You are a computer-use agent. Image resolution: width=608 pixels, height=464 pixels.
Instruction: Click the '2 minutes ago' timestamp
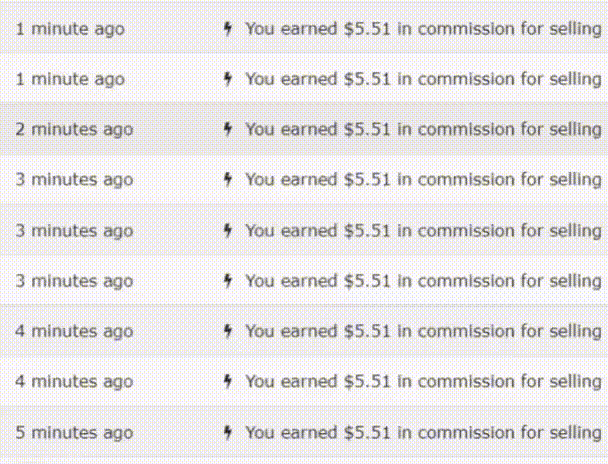[74, 129]
